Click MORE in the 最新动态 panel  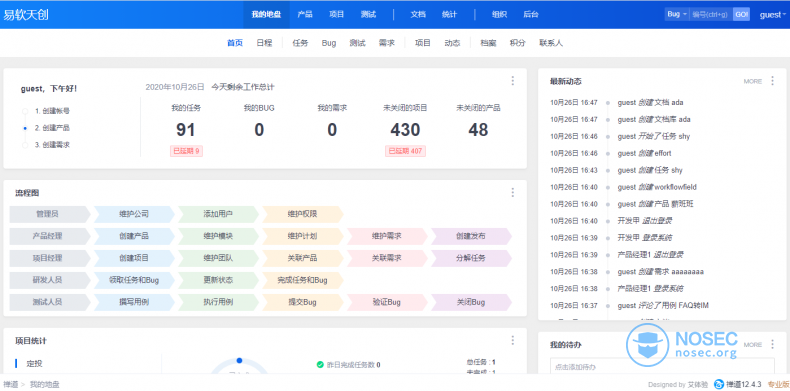pyautogui.click(x=753, y=81)
